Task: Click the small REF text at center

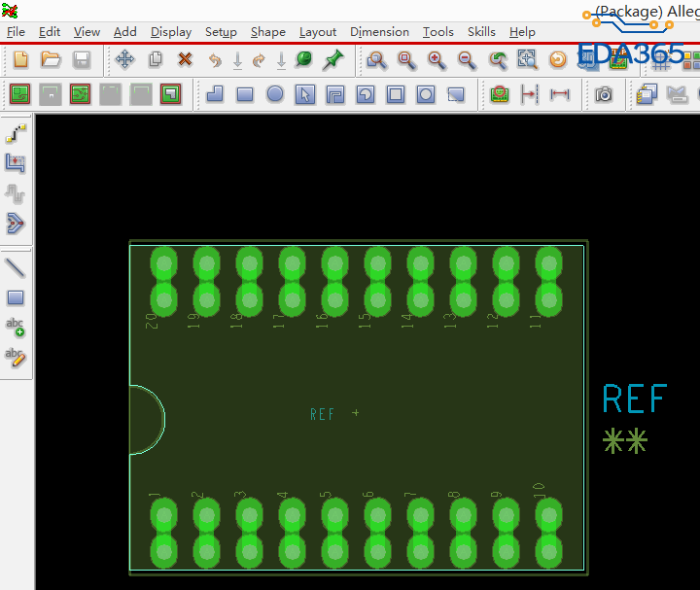Action: [x=322, y=415]
